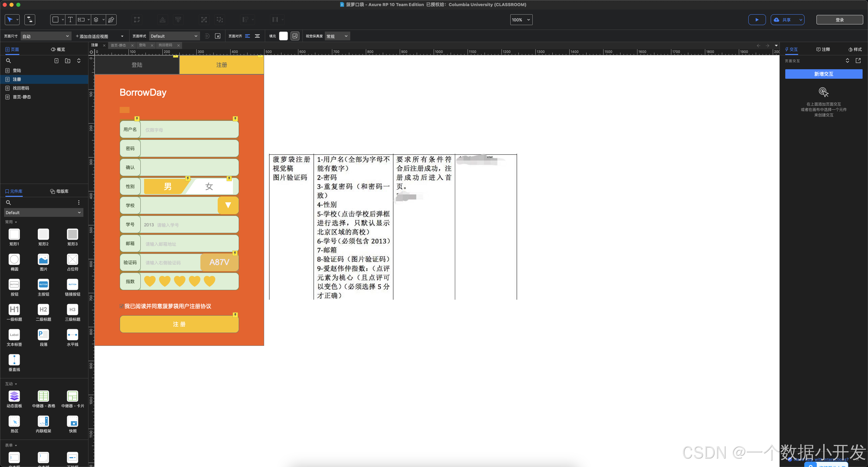Open the white fill color swatch
This screenshot has width=868, height=467.
283,36
